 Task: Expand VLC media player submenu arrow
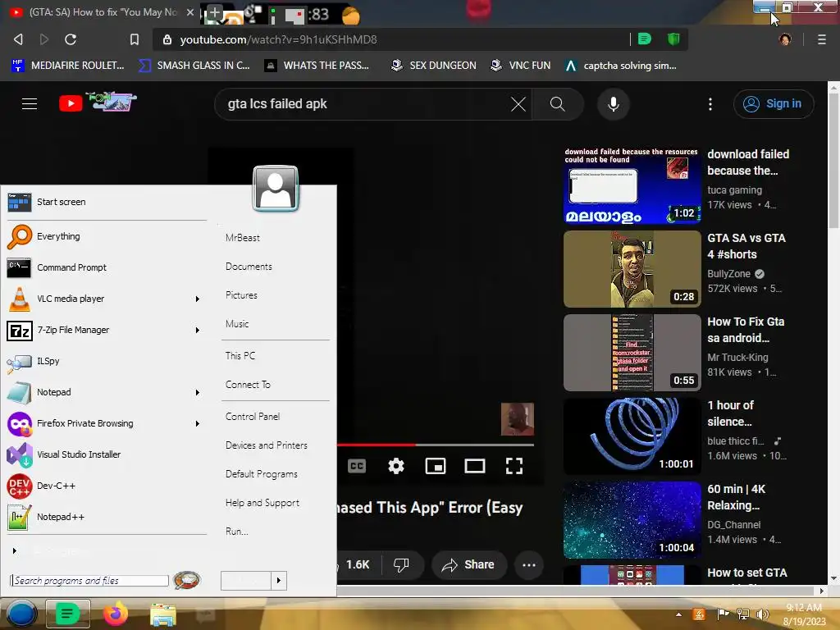[x=197, y=299]
